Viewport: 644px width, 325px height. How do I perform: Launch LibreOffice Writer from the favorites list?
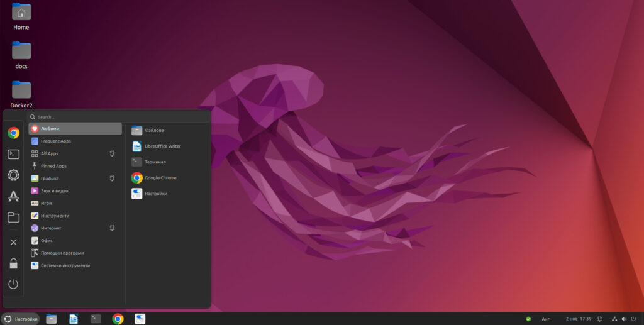click(167, 146)
